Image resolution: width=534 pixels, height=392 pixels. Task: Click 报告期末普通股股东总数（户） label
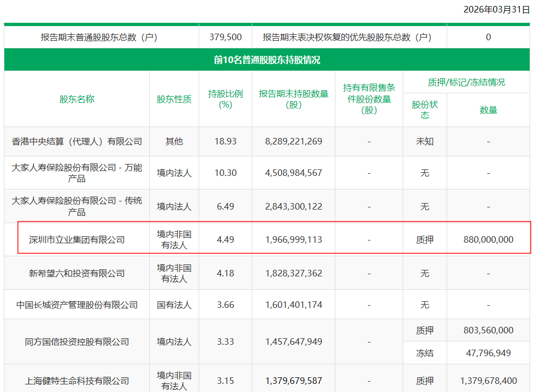pos(99,37)
